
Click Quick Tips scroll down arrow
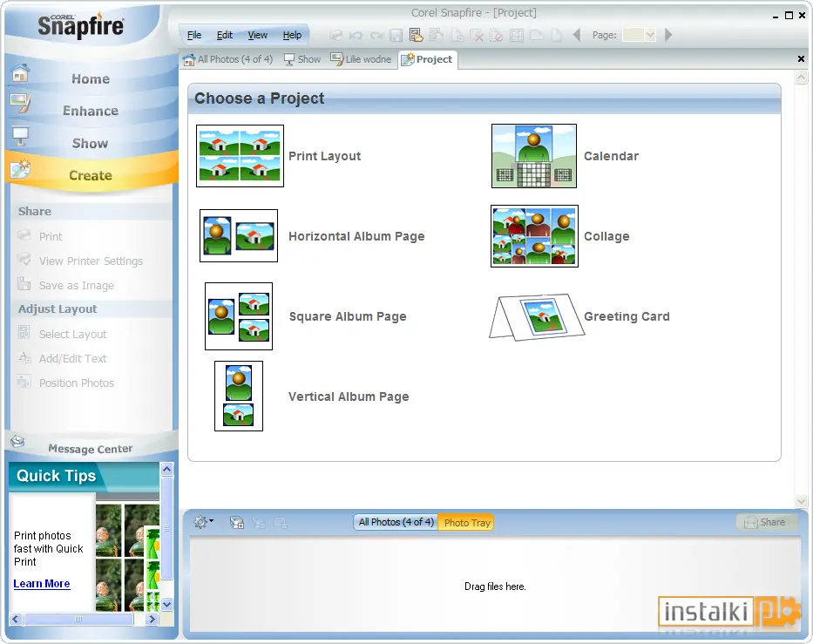167,604
